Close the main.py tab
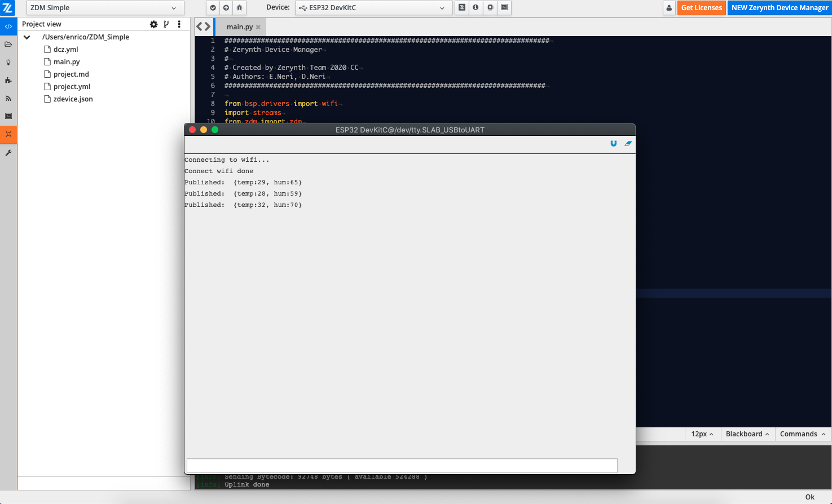 tap(258, 27)
